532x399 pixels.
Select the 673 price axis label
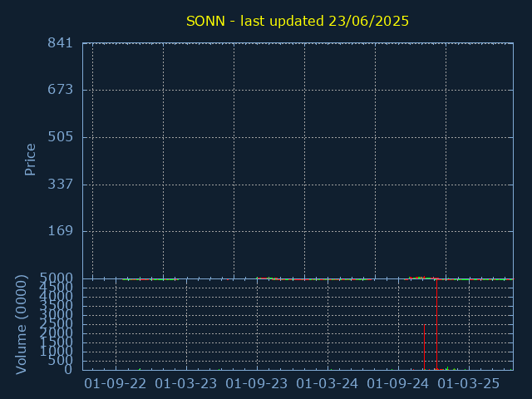tap(61, 90)
